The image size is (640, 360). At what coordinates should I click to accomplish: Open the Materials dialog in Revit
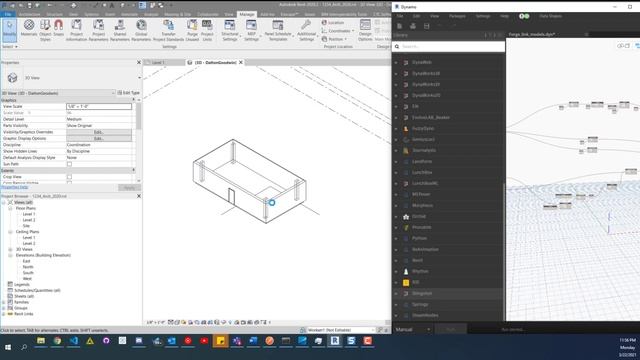[29, 28]
